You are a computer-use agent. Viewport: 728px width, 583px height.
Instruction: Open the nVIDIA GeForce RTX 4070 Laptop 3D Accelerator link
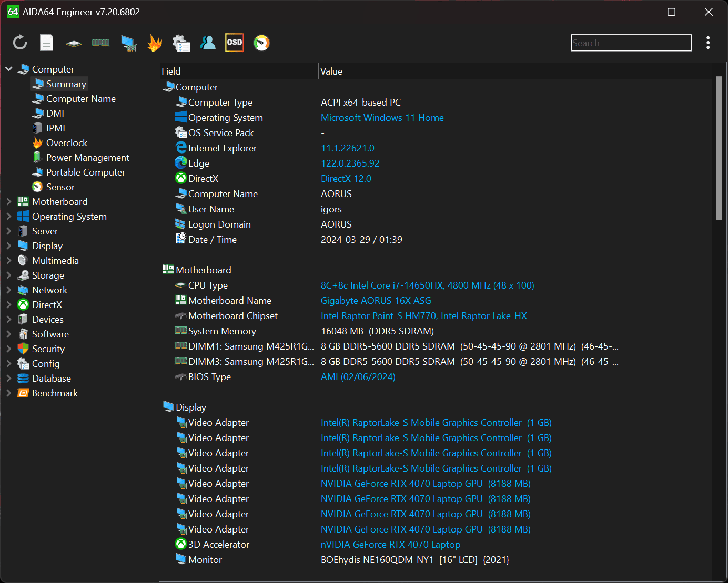[391, 545]
